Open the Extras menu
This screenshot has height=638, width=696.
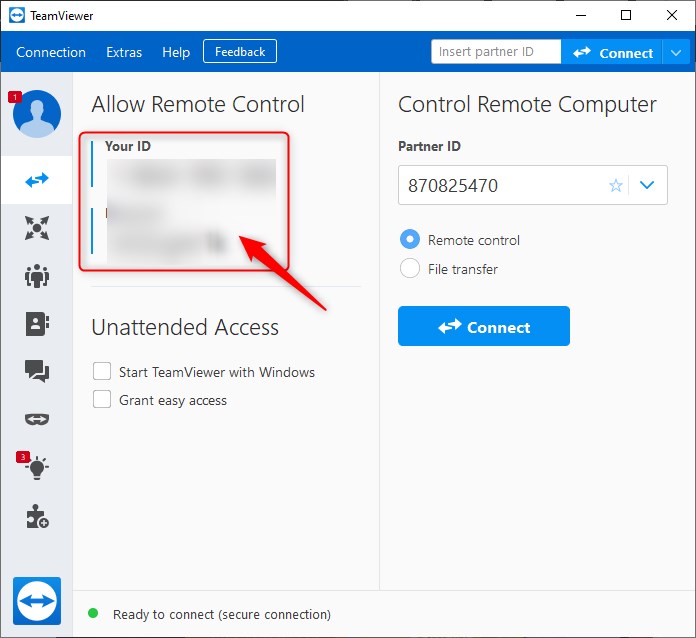(x=124, y=52)
